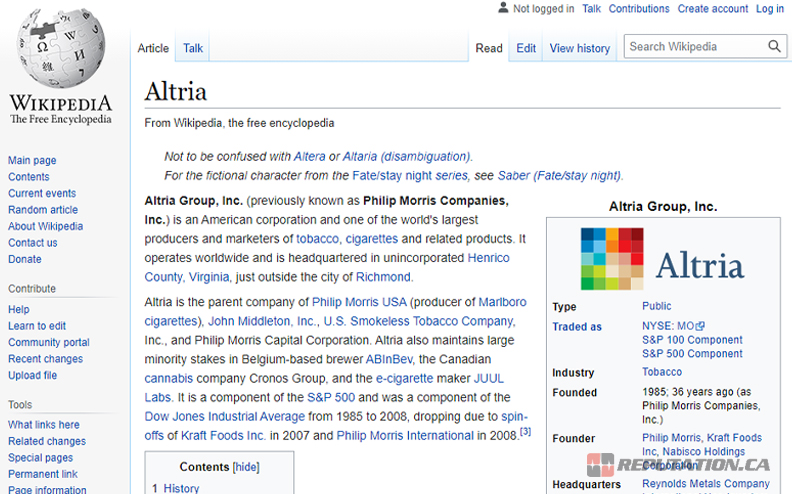This screenshot has height=494, width=792.
Task: Switch to the Talk tab beside Article
Action: pyautogui.click(x=192, y=48)
